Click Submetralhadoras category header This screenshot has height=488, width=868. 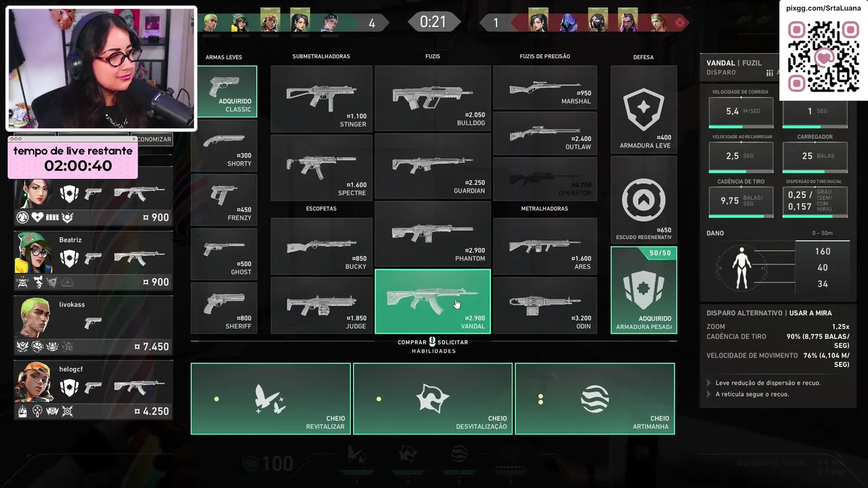tap(321, 56)
